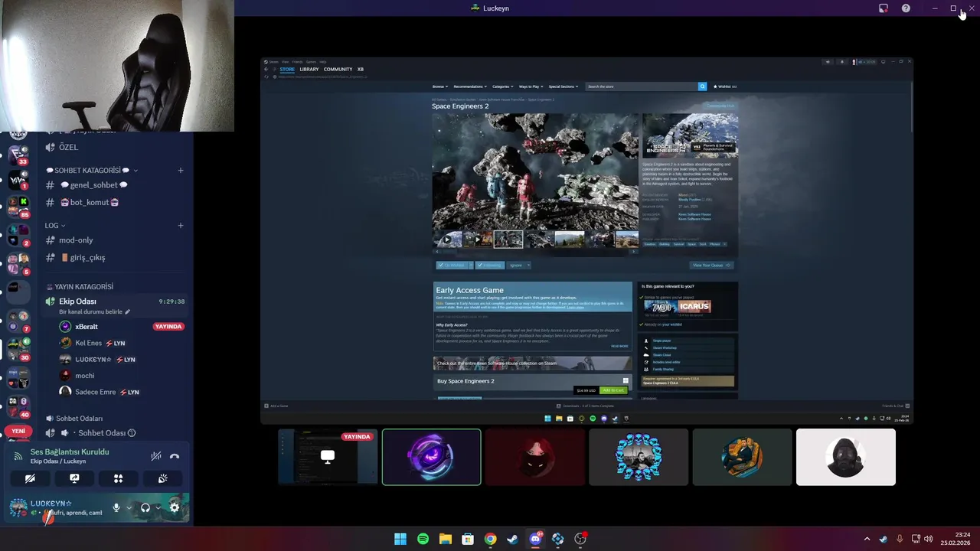980x551 pixels.
Task: Open headphone output options arrow
Action: (x=158, y=507)
